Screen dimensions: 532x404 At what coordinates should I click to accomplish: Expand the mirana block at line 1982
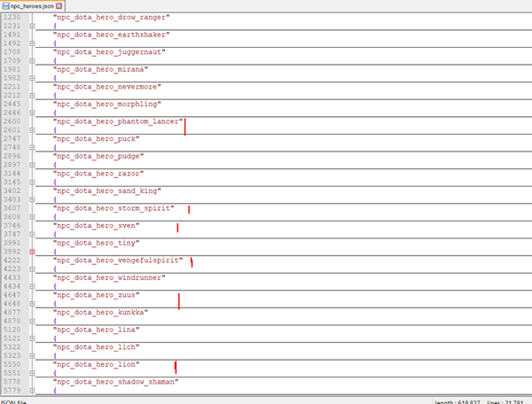point(32,78)
